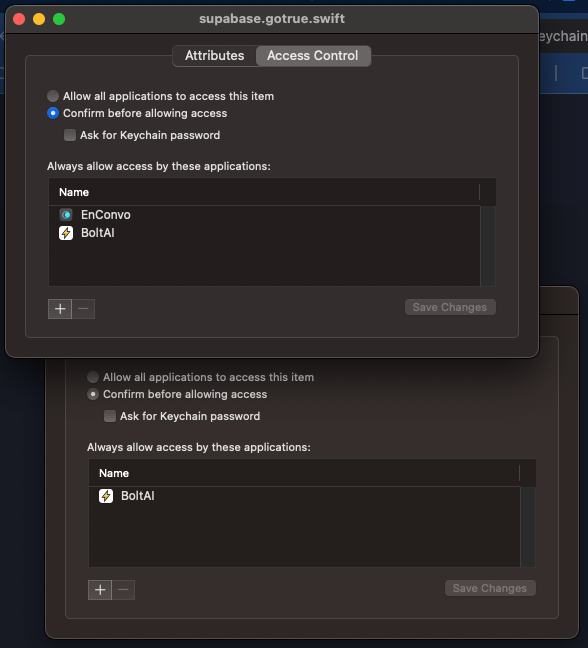Screen dimensions: 588x648
Task: Click the BoltAI icon in front window list
Action: (66, 233)
